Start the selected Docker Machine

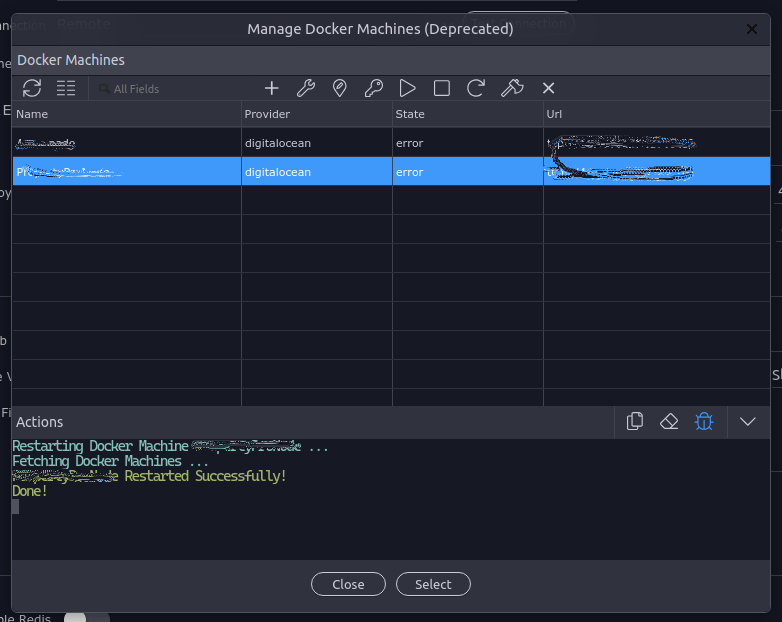(407, 88)
